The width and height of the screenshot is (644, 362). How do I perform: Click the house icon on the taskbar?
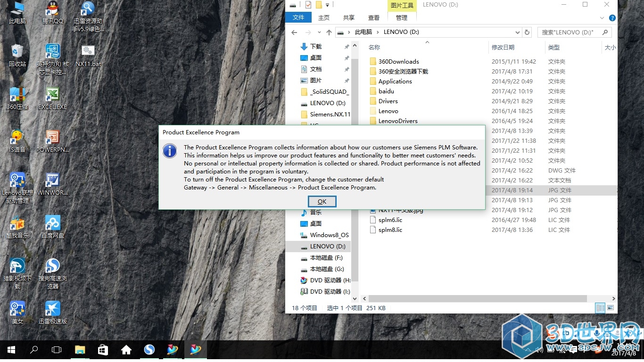point(126,350)
